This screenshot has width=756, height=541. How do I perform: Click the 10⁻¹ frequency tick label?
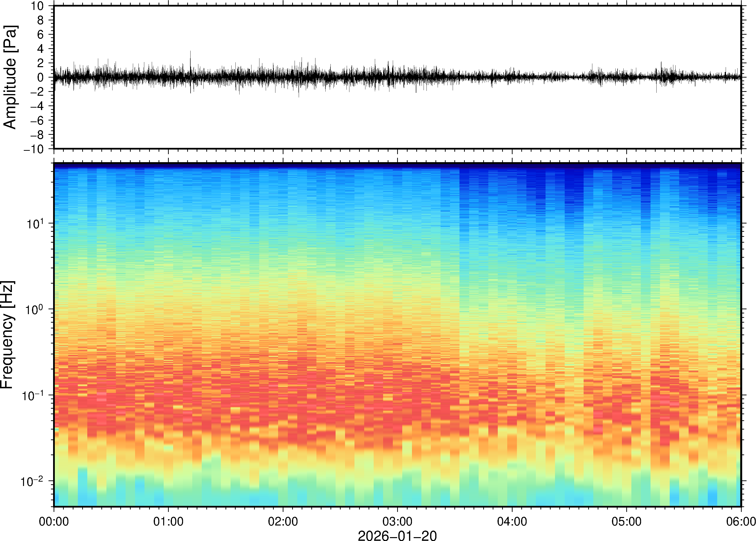coord(33,396)
